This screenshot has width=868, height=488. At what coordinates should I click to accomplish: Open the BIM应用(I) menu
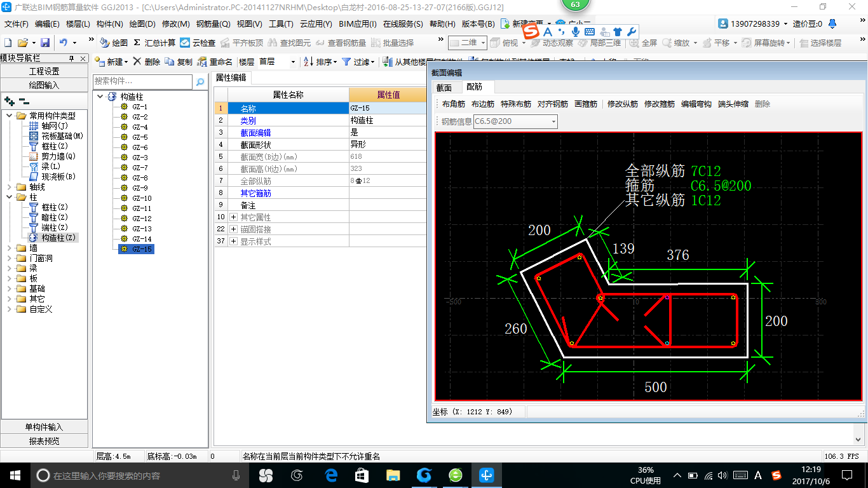(x=358, y=24)
